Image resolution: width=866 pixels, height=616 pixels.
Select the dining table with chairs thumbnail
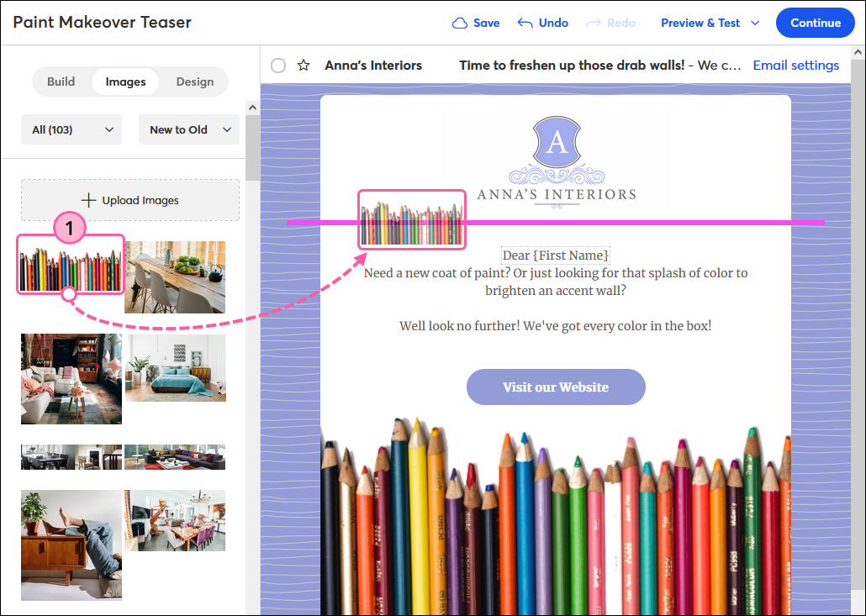click(x=175, y=277)
